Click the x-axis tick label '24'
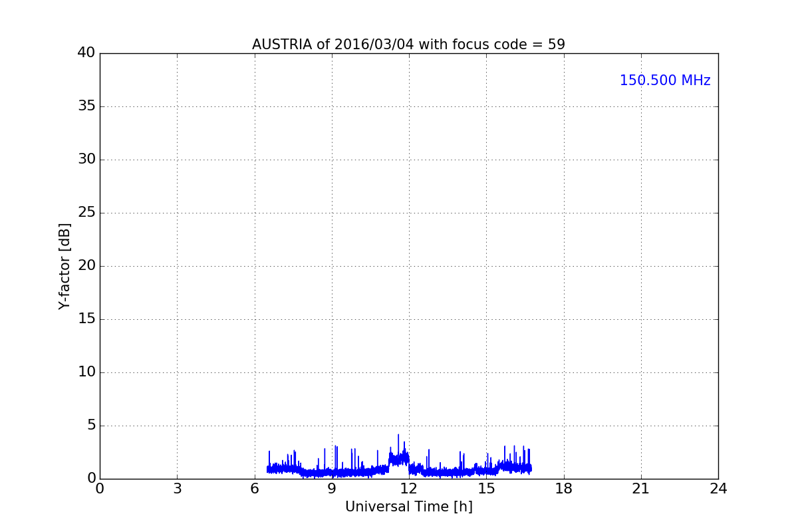 pos(718,488)
